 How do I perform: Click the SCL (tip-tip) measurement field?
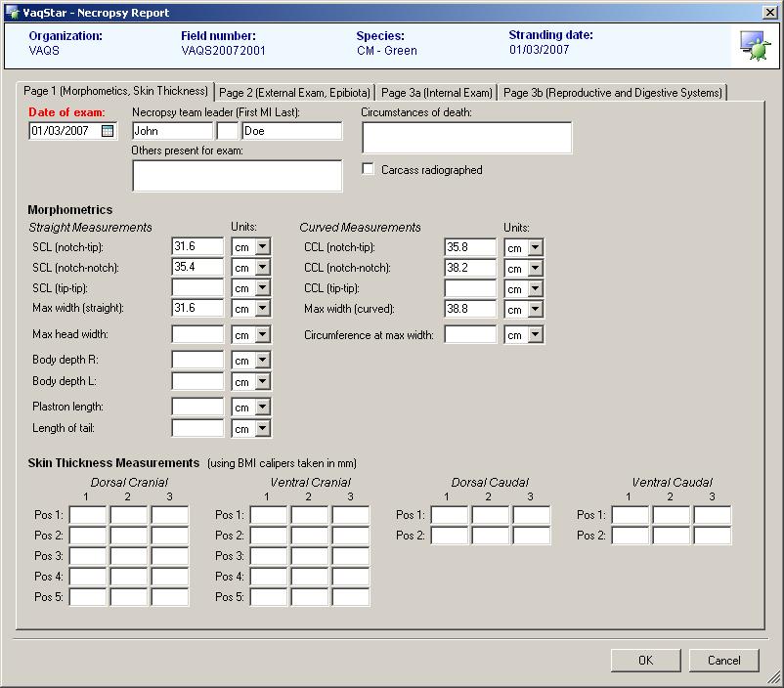coord(197,288)
